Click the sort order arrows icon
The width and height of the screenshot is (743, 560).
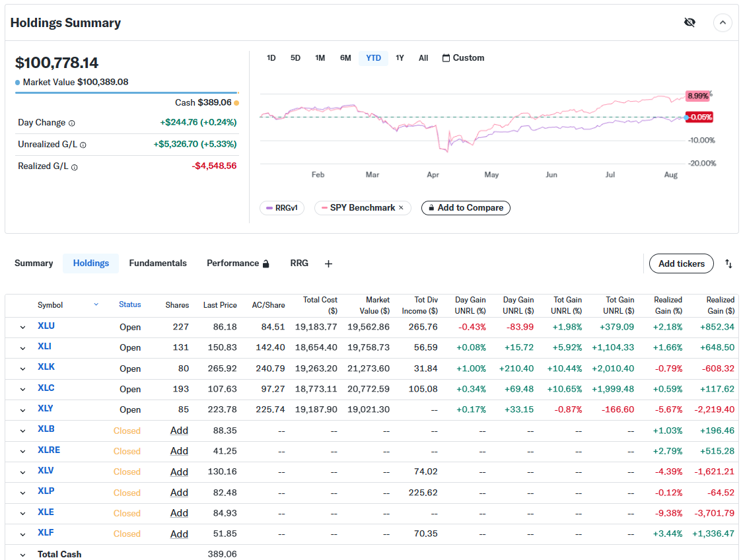point(728,264)
